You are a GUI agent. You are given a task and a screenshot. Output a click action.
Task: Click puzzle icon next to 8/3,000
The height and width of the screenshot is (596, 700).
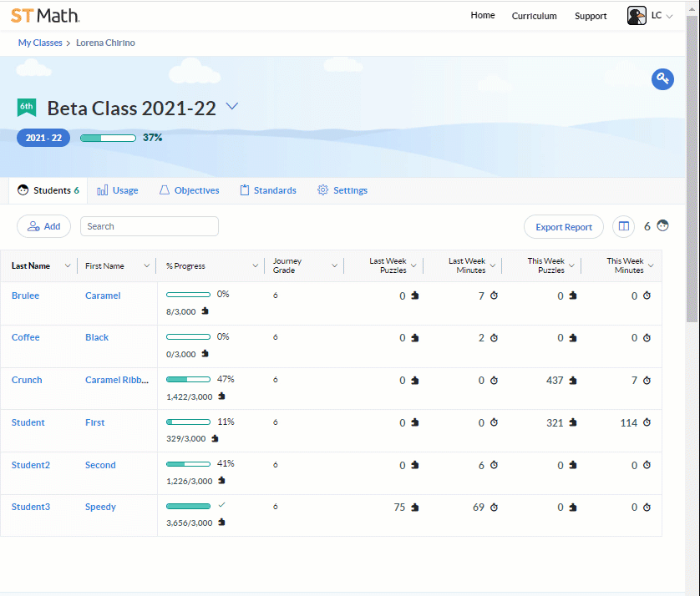tap(205, 311)
